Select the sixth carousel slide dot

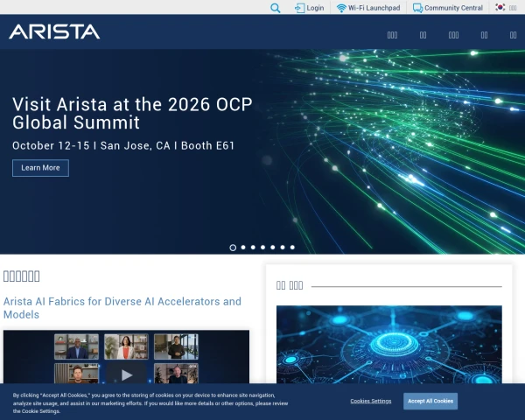283,247
